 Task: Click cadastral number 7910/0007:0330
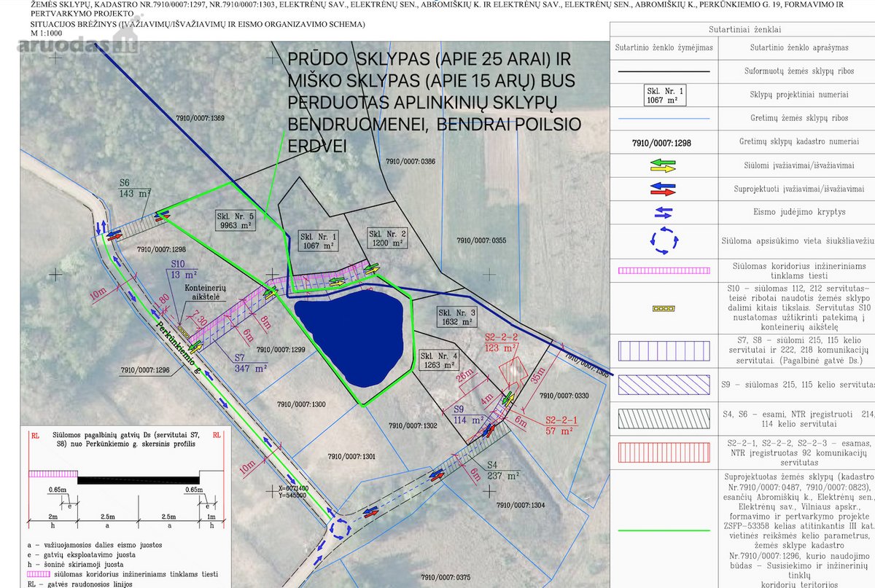coord(564,396)
